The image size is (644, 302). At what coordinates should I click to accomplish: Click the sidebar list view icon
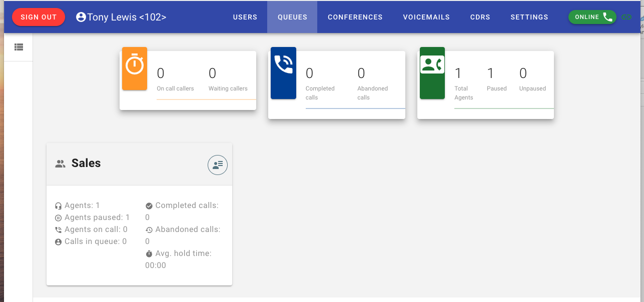tap(19, 47)
